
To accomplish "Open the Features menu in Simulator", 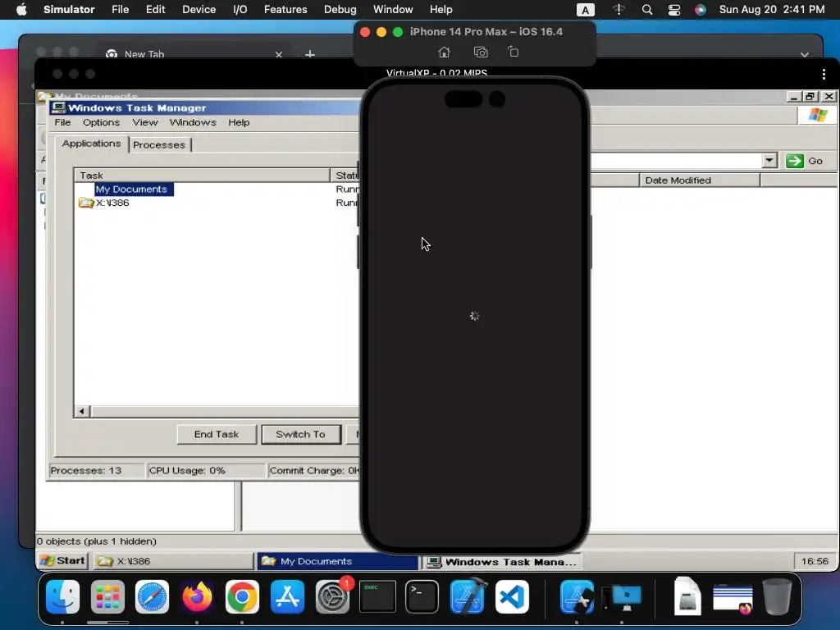I will 285,10.
